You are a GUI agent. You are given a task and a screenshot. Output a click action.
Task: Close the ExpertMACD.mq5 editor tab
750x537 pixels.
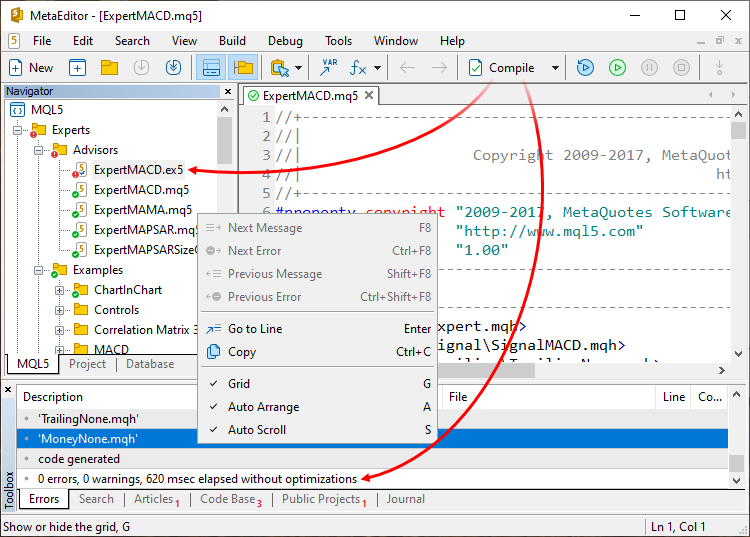click(x=369, y=96)
